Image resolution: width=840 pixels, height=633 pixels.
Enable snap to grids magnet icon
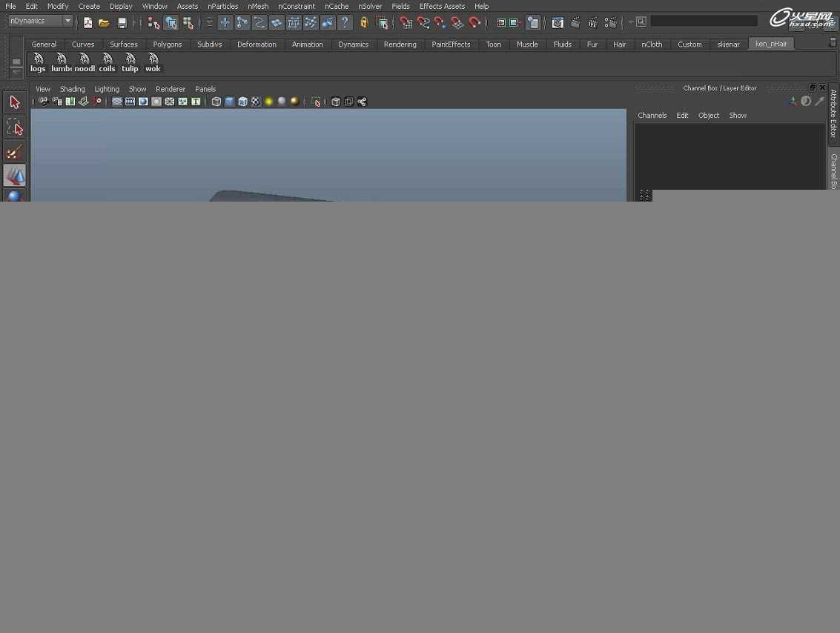406,22
